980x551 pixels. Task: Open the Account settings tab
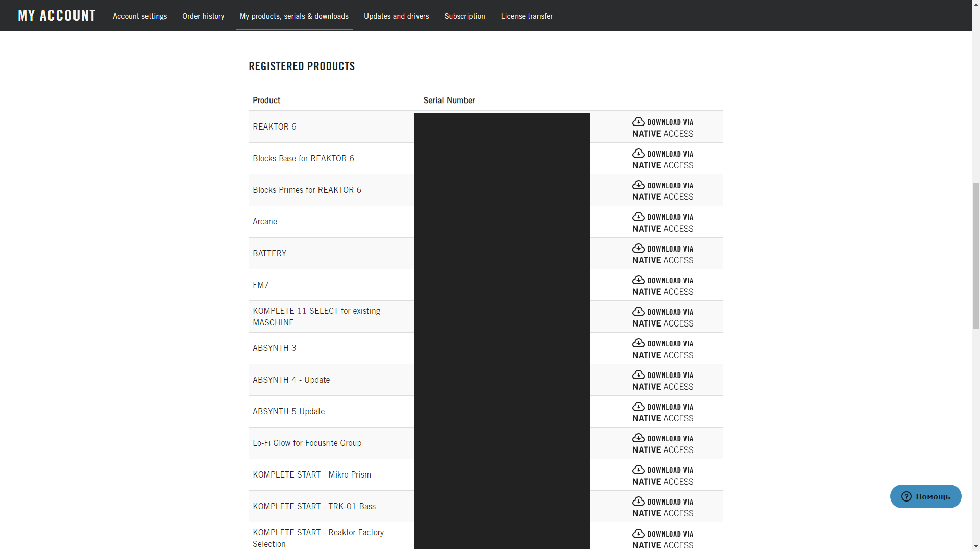coord(140,16)
